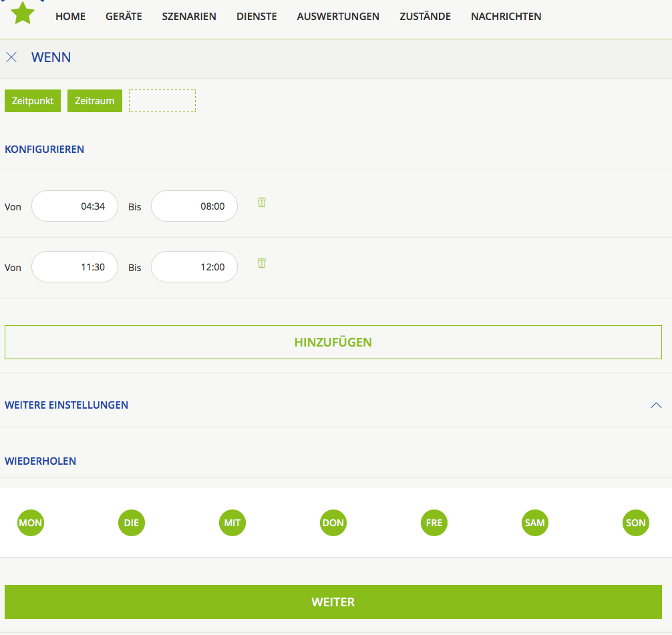The height and width of the screenshot is (635, 672).
Task: Toggle Tuesday (DIE) repeat day
Action: [x=132, y=523]
